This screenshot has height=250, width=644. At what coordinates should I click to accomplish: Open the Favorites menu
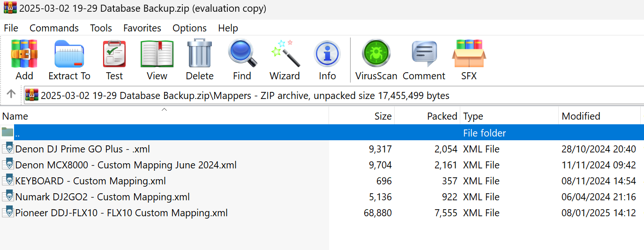(142, 28)
